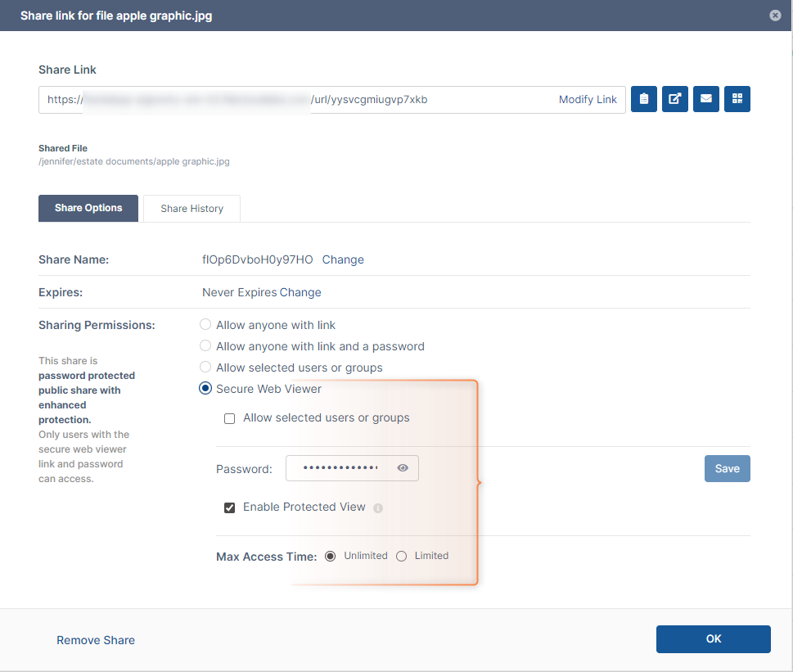Screen dimensions: 793x672
Task: Select Allow anyone with link option
Action: click(205, 325)
